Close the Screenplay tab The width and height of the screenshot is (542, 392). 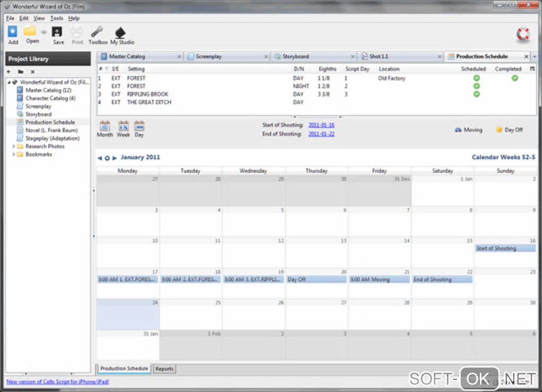click(x=266, y=57)
